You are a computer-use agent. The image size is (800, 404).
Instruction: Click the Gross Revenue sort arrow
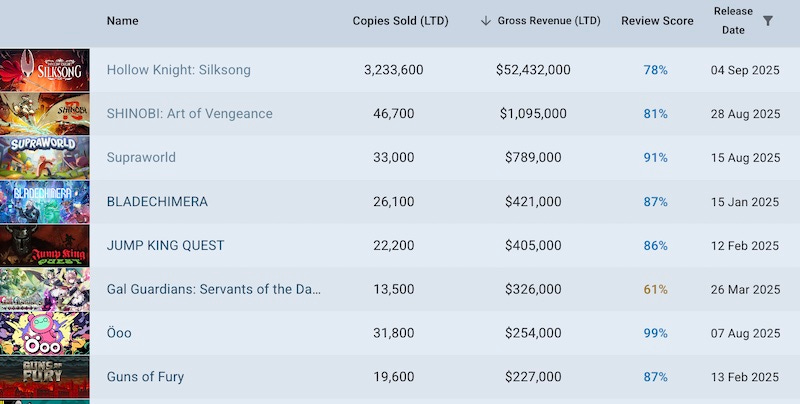486,21
